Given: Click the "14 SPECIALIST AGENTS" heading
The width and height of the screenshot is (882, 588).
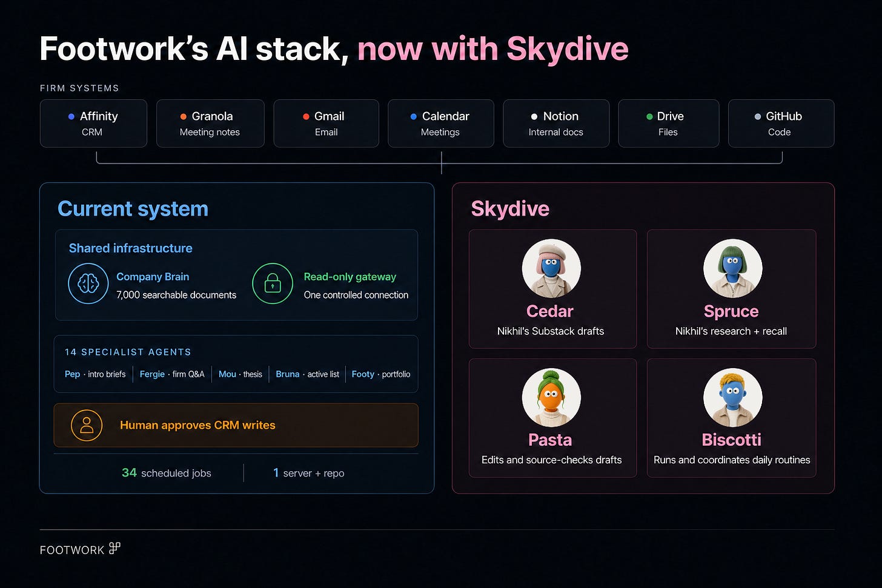Looking at the screenshot, I should [128, 352].
